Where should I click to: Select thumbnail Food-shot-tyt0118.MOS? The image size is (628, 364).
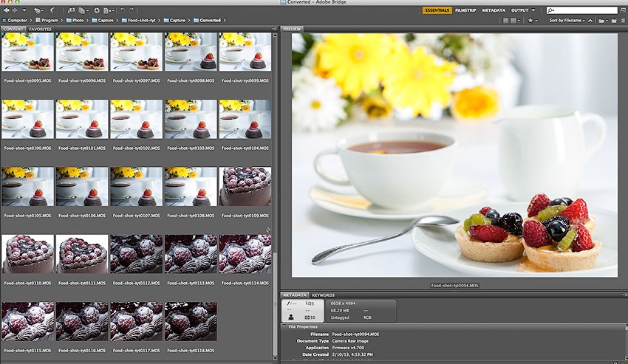click(191, 321)
